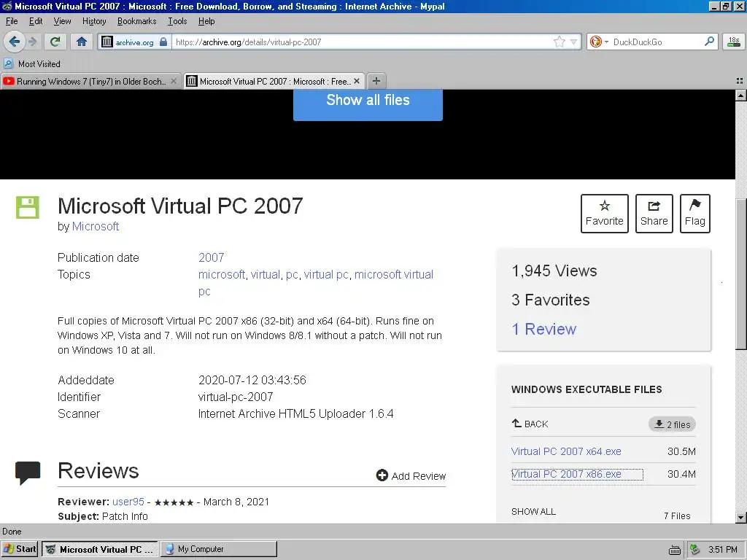
Task: Click the scrollbar up arrow
Action: click(741, 96)
